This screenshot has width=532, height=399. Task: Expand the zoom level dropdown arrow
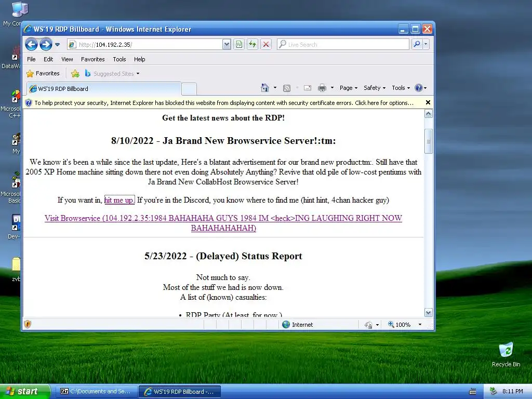pyautogui.click(x=420, y=325)
